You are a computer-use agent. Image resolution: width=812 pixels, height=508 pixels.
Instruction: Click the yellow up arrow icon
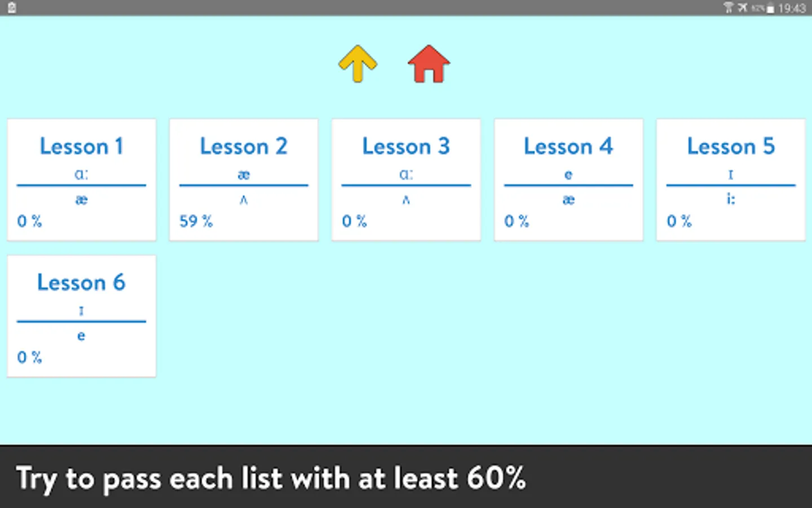coord(358,64)
